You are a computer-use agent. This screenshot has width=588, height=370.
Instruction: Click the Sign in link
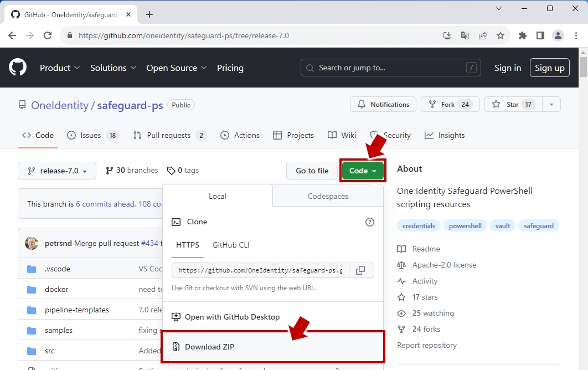507,68
